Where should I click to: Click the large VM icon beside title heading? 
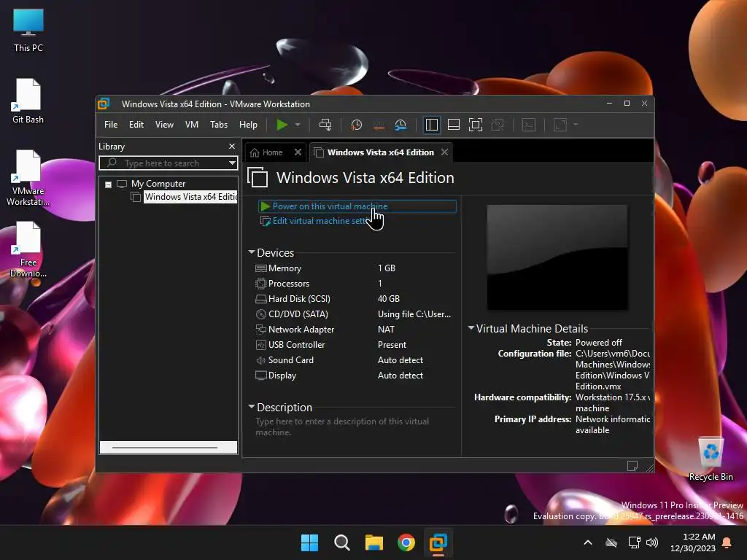tap(258, 178)
